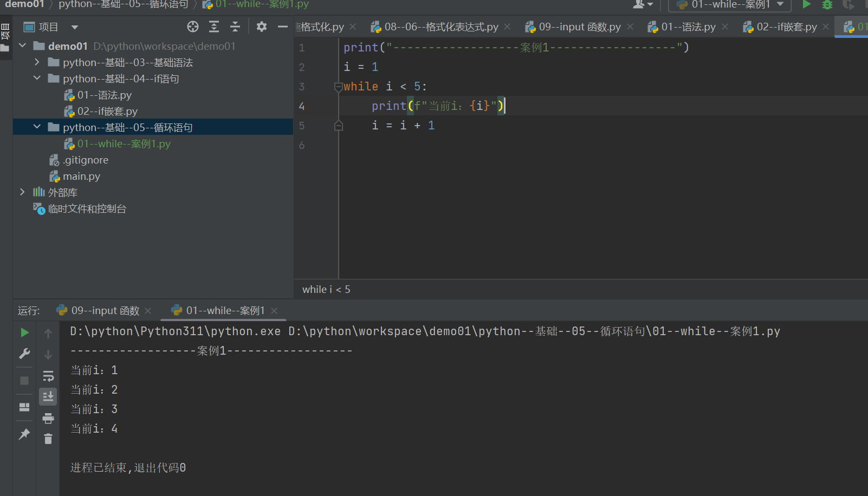Screen dimensions: 868x496
Task: Hide the project tool window
Action: pos(283,27)
